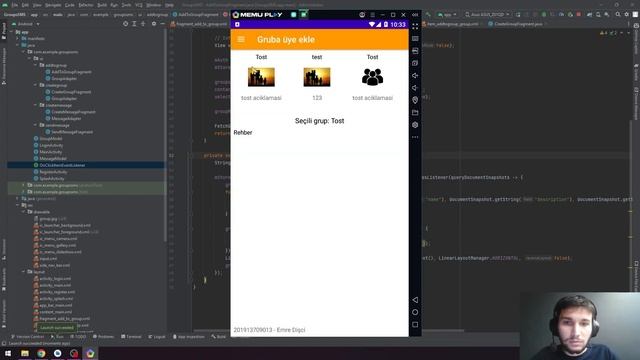Screen dimensions: 640x360
Task: Collapse the layout folder
Action: (x=24, y=272)
